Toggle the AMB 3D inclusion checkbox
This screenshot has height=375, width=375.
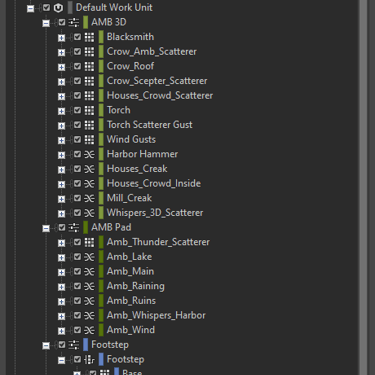coord(62,22)
